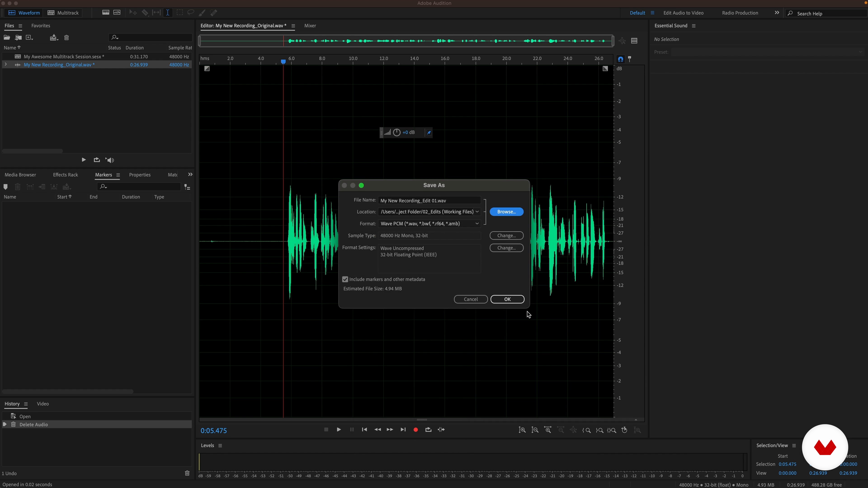Click Change button for Format Settings
This screenshot has width=868, height=488.
point(506,248)
